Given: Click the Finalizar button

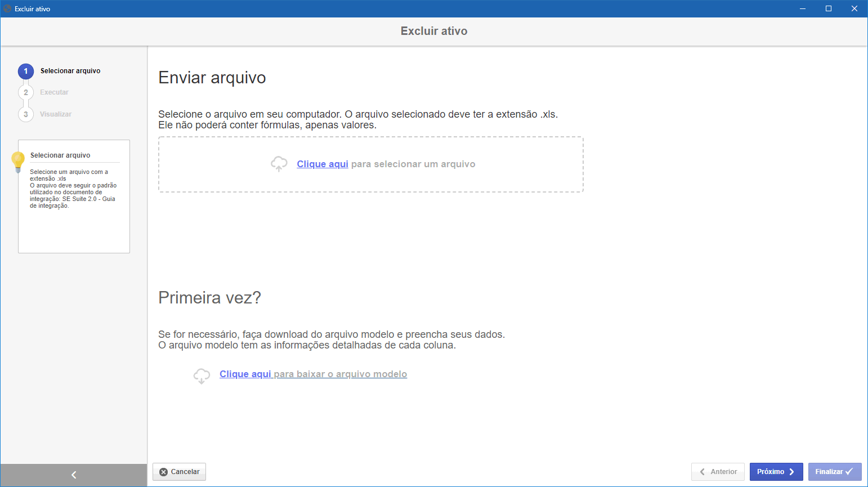Looking at the screenshot, I should tap(835, 472).
